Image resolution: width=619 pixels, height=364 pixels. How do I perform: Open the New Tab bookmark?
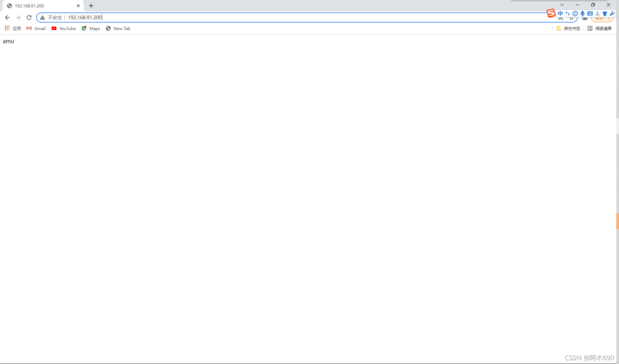118,29
